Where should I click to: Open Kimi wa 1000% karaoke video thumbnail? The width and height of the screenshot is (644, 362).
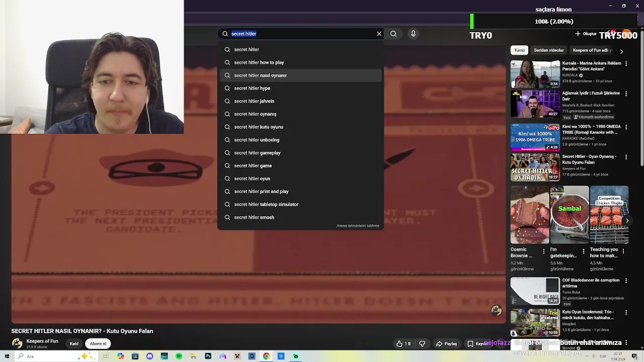coord(535,137)
